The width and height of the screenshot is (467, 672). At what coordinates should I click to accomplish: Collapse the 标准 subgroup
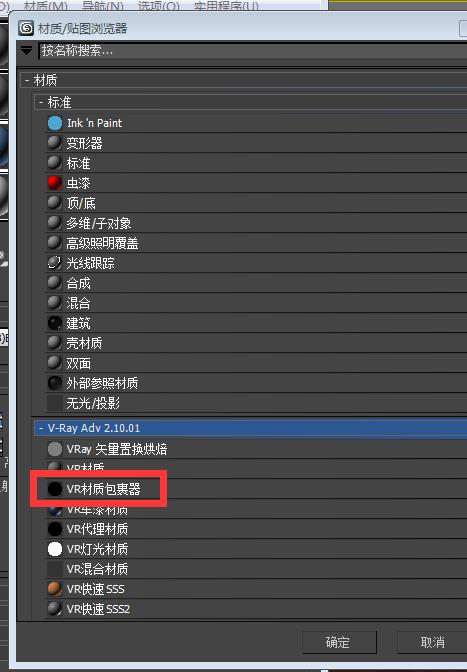coord(41,102)
